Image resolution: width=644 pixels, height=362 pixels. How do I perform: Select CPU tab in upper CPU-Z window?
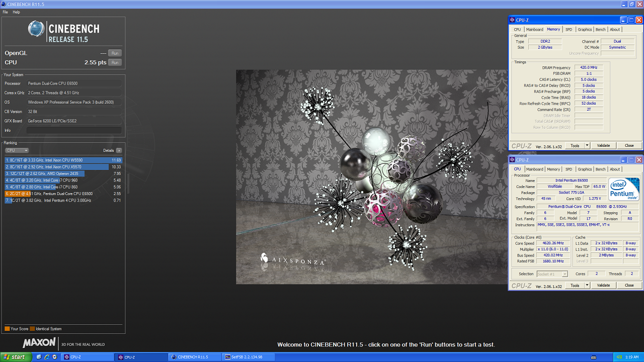click(x=517, y=30)
